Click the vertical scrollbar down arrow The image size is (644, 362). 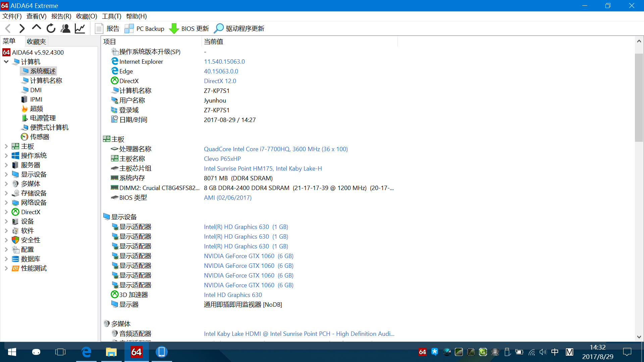coord(639,337)
